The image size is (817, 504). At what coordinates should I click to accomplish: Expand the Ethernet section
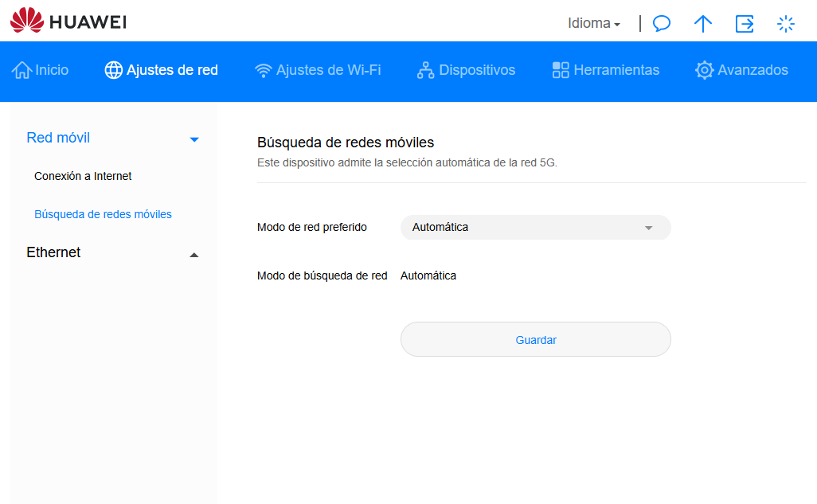point(193,254)
